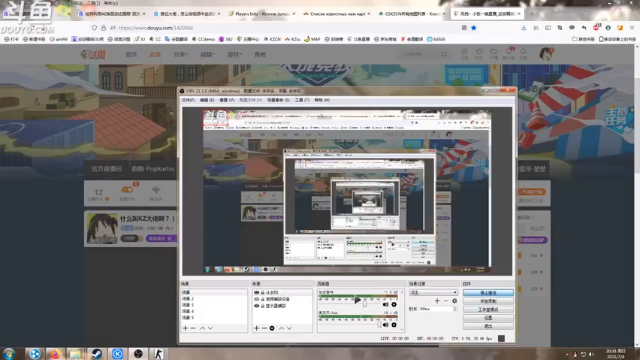
Task: Open the OBS icon in the taskbar
Action: pyautogui.click(x=138, y=353)
